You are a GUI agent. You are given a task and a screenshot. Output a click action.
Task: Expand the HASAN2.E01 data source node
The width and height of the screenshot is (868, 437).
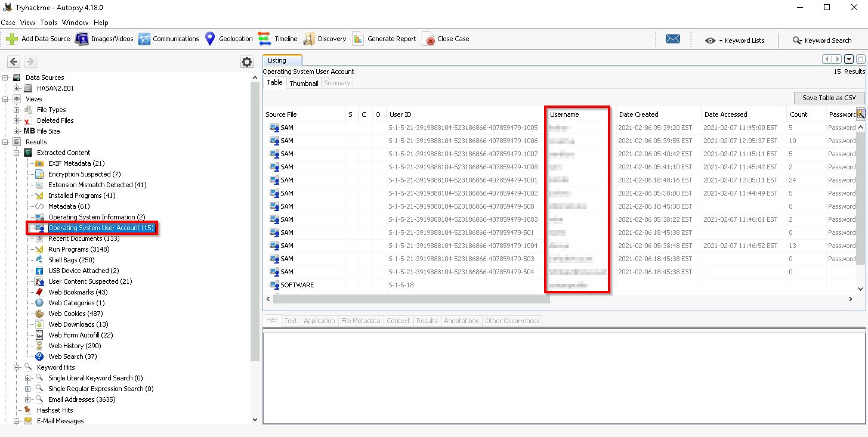[x=17, y=88]
